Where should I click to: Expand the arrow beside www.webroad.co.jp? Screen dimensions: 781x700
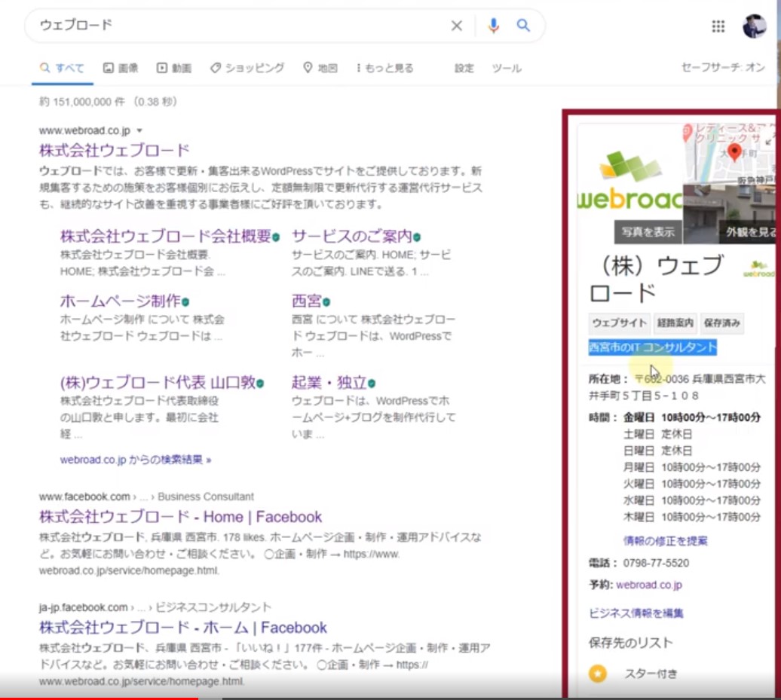click(x=139, y=130)
